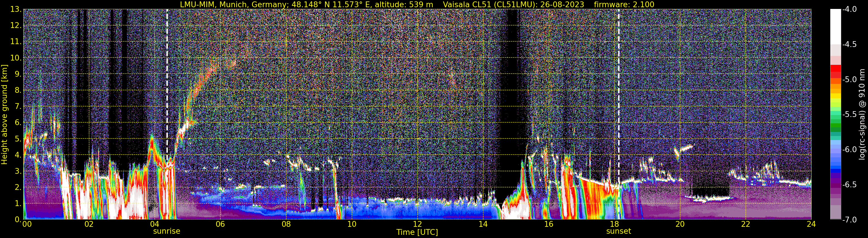
Task: Click the '9.' tick on the height axis
Action: tap(18, 74)
